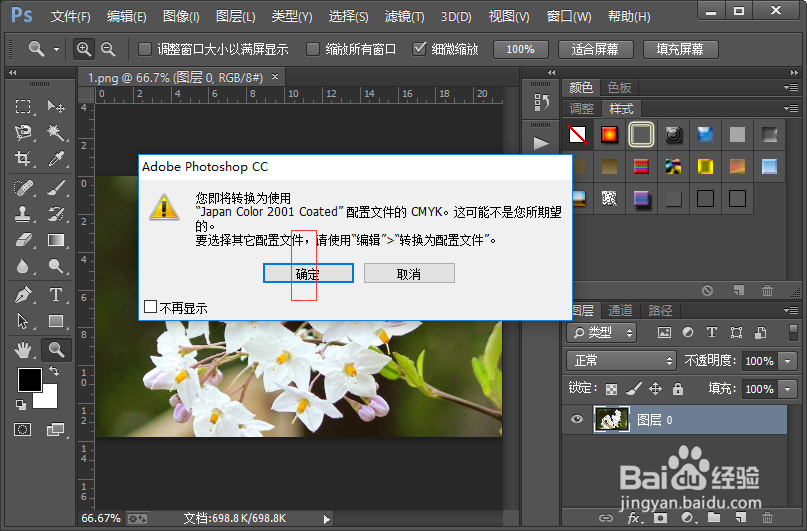Open the blend mode '正常' dropdown
Image resolution: width=807 pixels, height=531 pixels.
[621, 361]
